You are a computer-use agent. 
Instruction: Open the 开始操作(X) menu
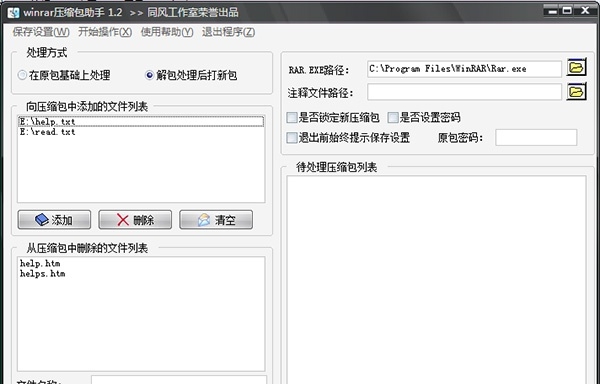click(x=105, y=32)
